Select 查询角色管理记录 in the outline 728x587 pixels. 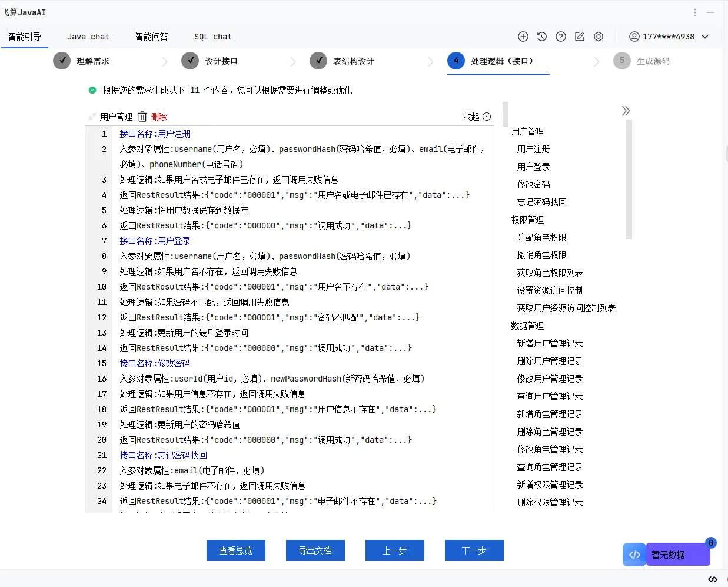550,467
